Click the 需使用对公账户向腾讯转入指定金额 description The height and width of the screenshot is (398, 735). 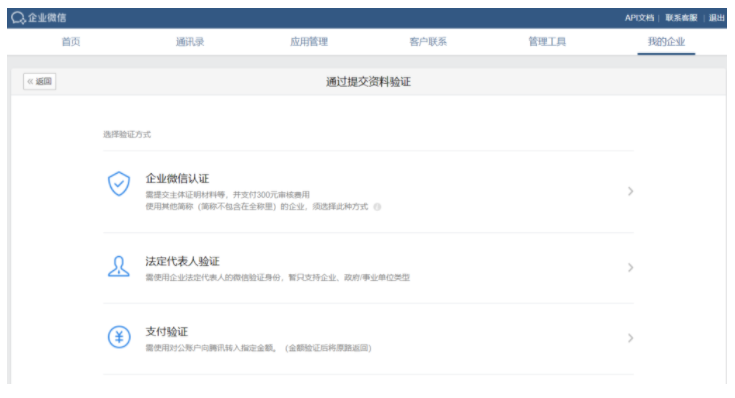(x=258, y=348)
